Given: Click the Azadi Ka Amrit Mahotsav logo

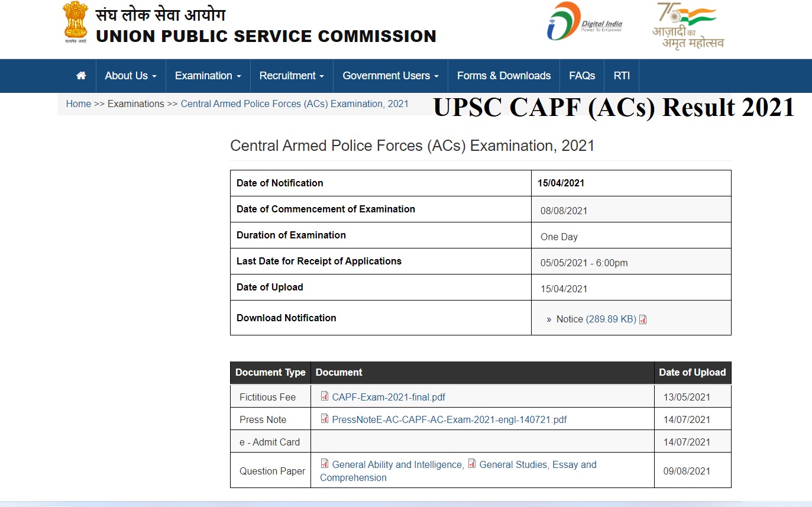Looking at the screenshot, I should 688,25.
